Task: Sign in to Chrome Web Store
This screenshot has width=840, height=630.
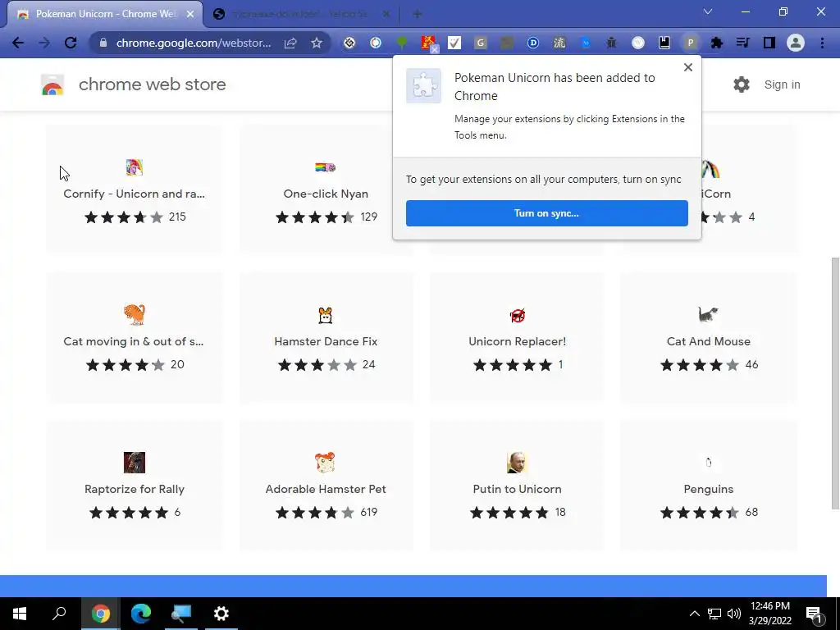Action: pyautogui.click(x=782, y=84)
